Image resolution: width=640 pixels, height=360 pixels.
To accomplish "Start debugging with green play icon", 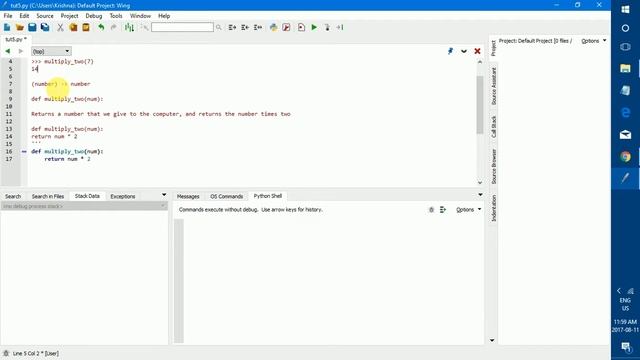I will pos(314,27).
